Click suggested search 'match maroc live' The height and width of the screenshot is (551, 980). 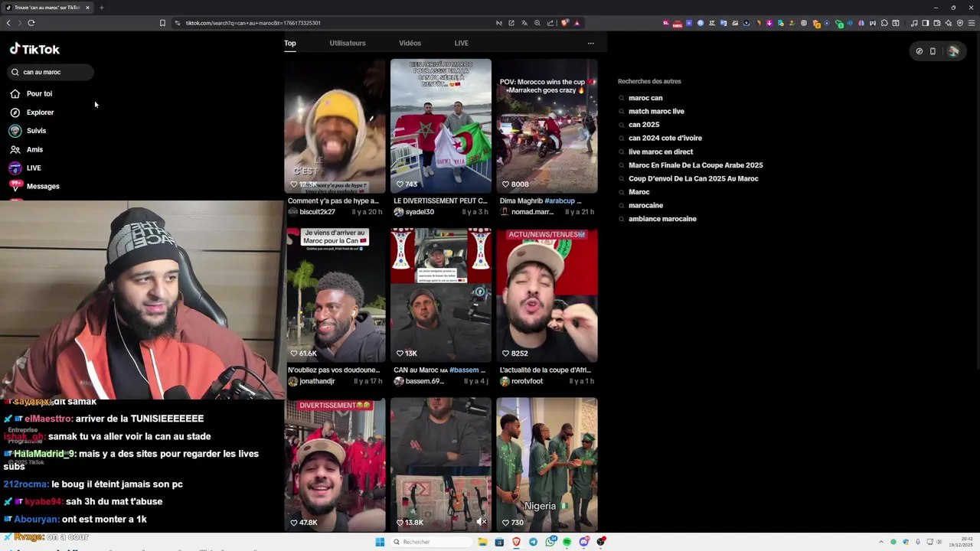656,111
